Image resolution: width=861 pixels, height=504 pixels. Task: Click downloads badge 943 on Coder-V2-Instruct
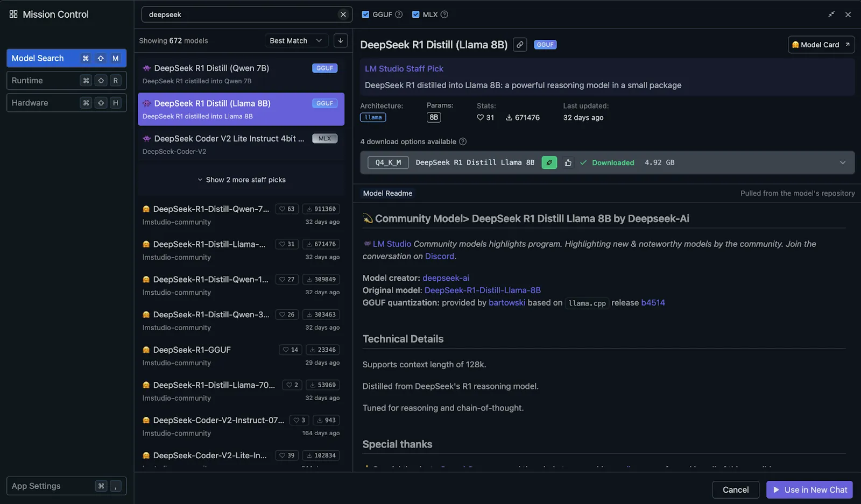[326, 420]
